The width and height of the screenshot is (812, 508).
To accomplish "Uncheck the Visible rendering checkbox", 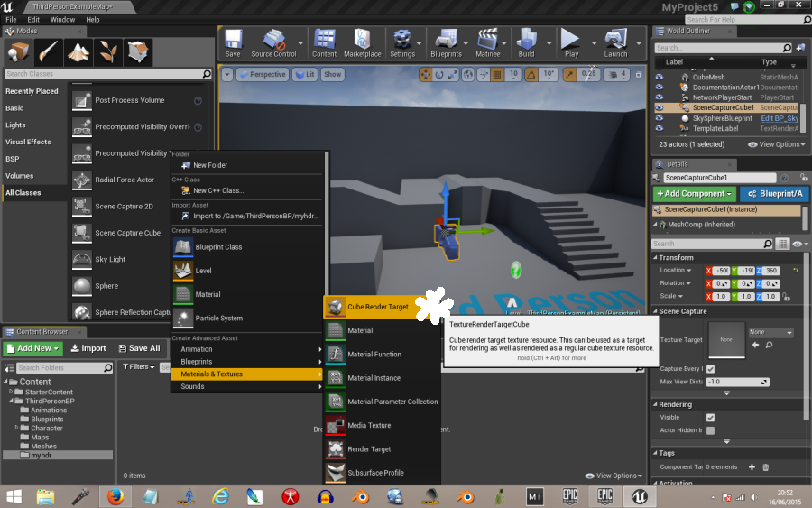I will (x=711, y=418).
